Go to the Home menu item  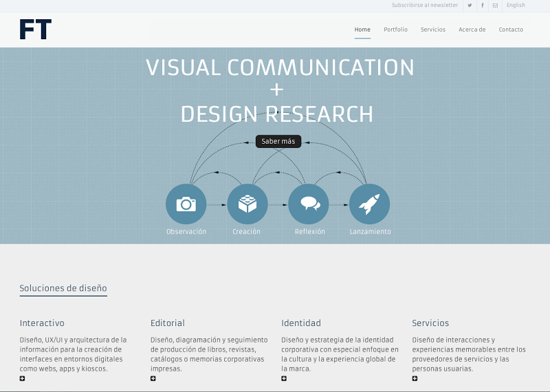tap(362, 30)
